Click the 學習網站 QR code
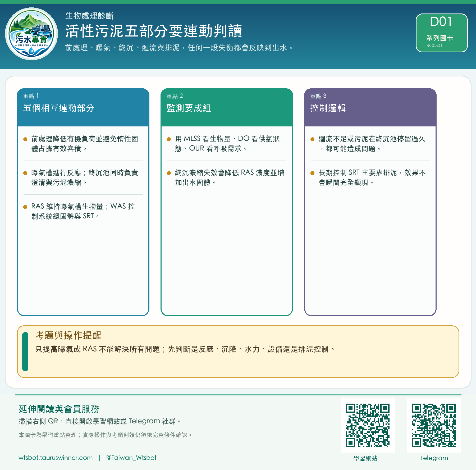 368,425
